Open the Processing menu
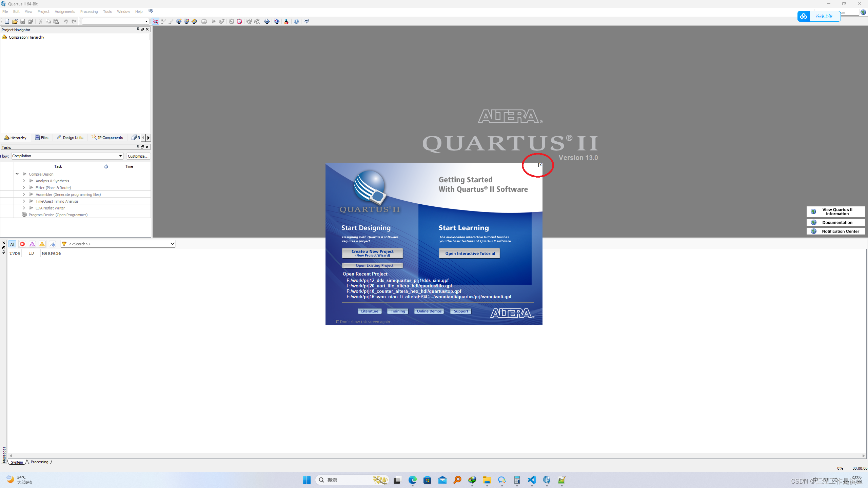868x488 pixels. [89, 11]
